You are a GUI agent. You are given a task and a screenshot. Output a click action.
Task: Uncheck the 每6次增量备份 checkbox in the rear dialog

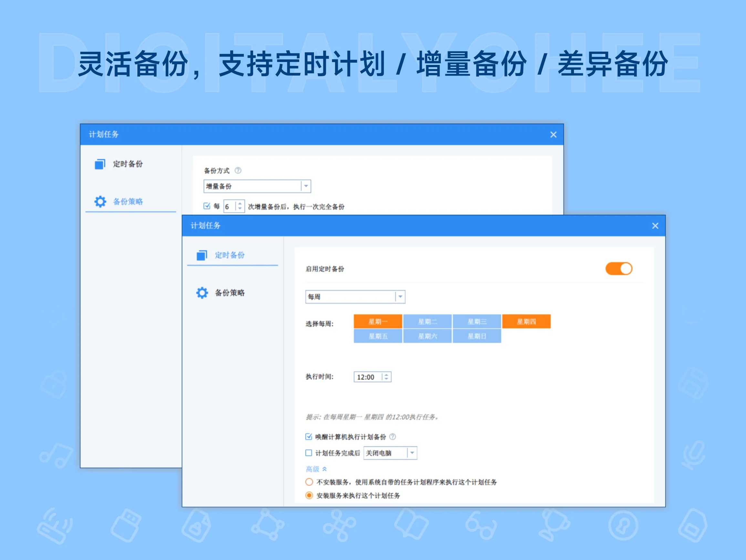click(x=206, y=206)
